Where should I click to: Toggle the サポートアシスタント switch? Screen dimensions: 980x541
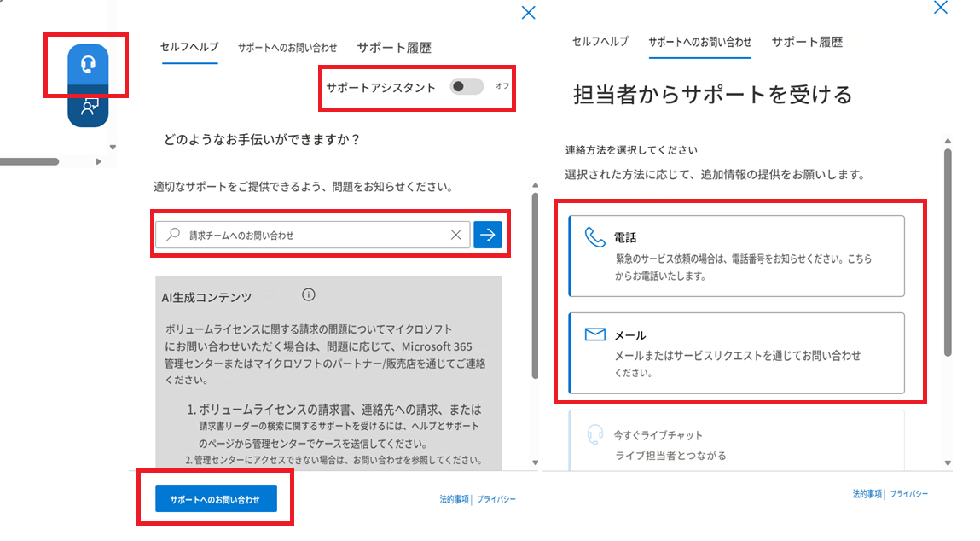467,86
